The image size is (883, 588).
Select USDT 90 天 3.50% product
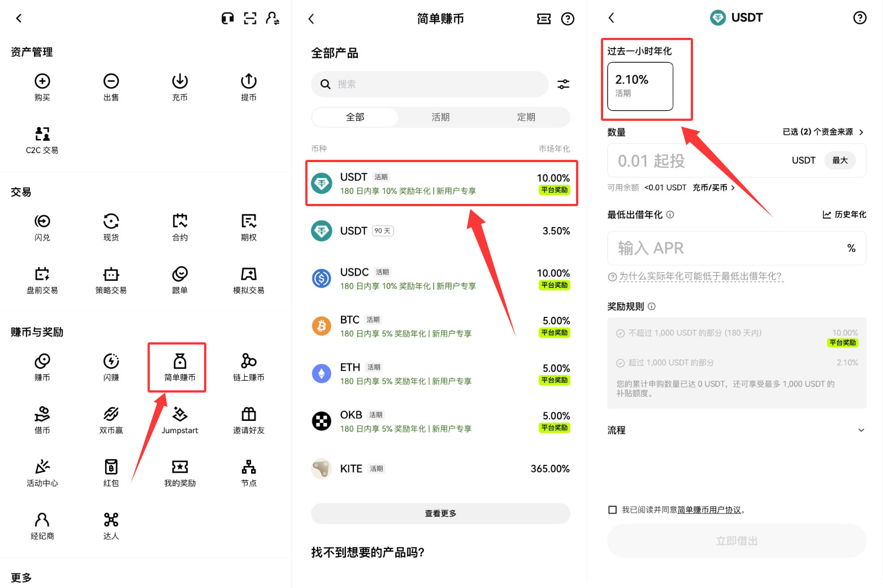440,230
